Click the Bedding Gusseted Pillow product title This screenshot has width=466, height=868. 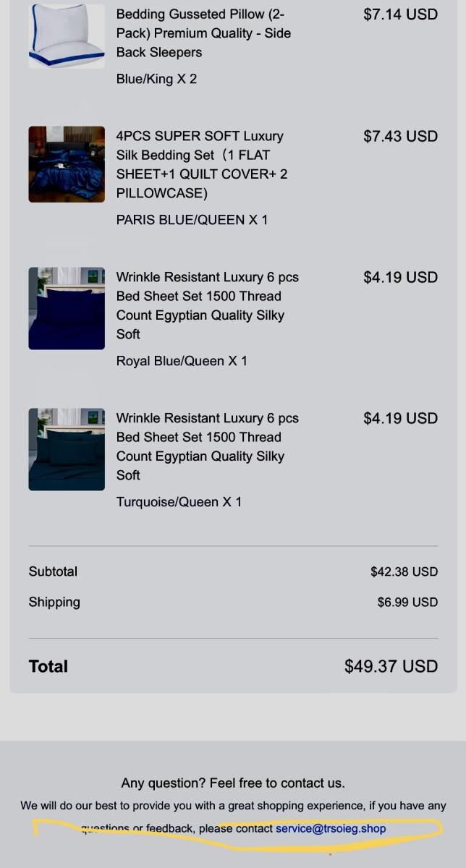(x=203, y=33)
